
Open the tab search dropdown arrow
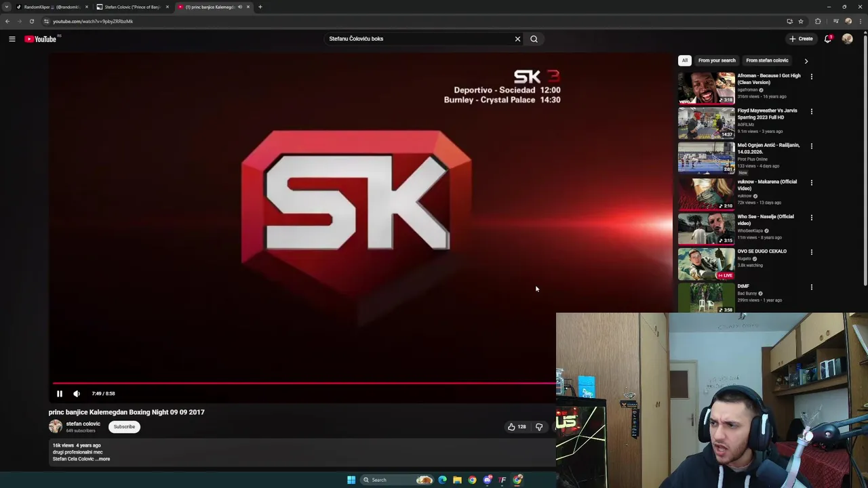click(x=7, y=7)
